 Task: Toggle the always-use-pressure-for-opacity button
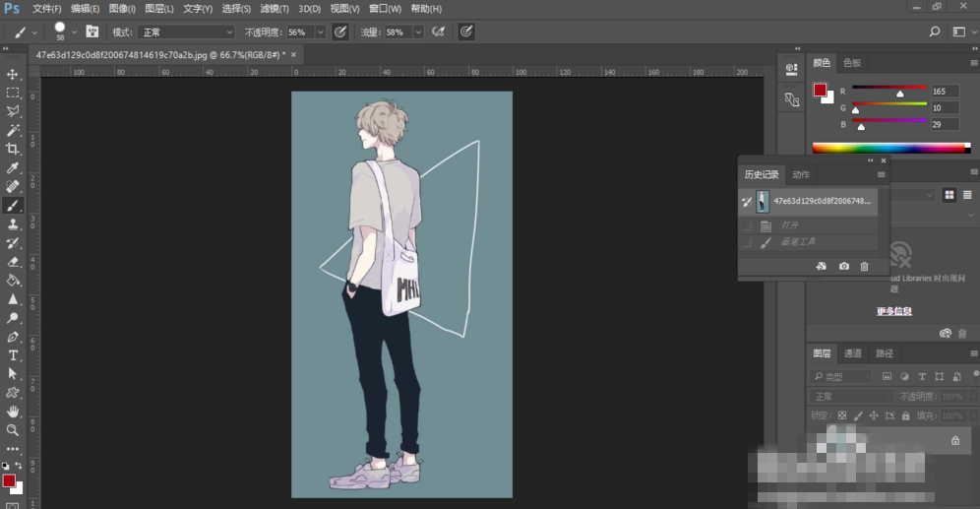(x=340, y=32)
